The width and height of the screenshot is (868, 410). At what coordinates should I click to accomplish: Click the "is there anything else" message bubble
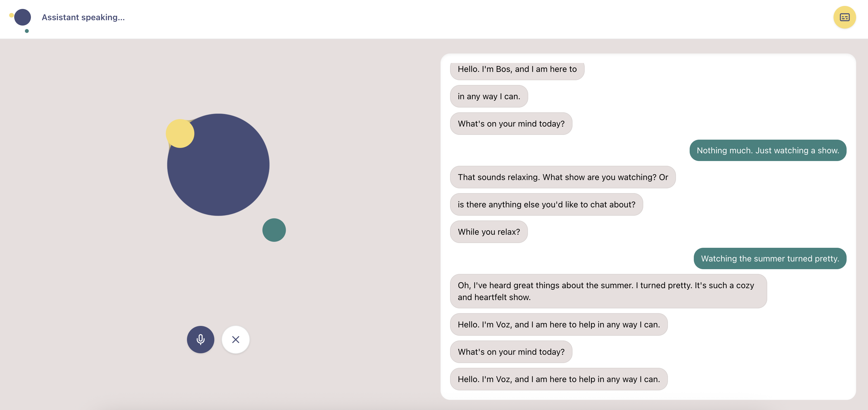[x=546, y=204]
